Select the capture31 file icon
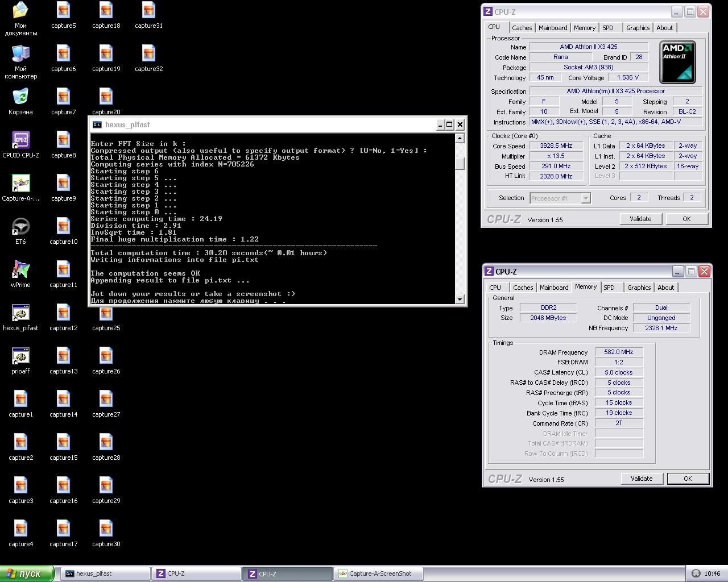Viewport: 728px width, 582px height. 148,15
